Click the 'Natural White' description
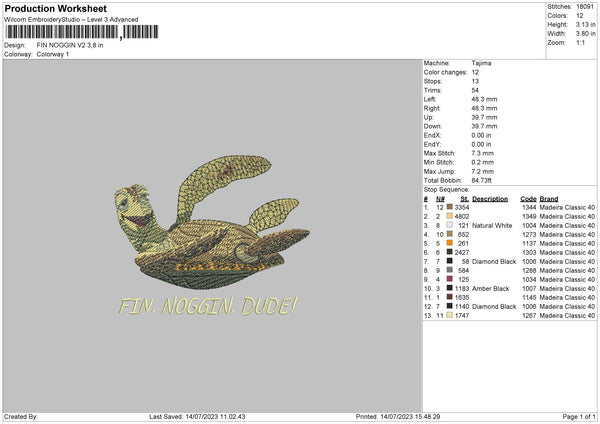Image resolution: width=600 pixels, height=424 pixels. point(492,225)
